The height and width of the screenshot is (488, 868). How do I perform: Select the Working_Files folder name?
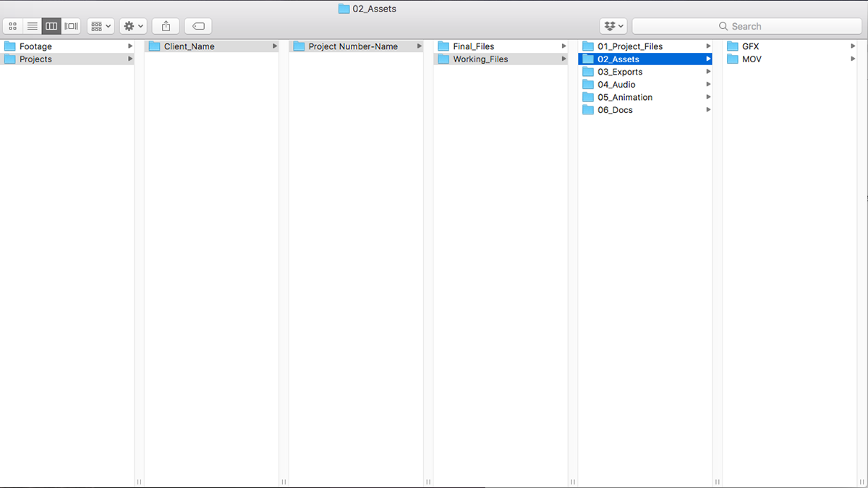click(481, 59)
